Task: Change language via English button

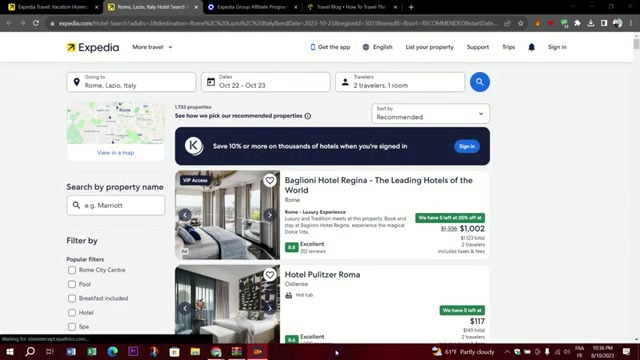Action: point(378,47)
